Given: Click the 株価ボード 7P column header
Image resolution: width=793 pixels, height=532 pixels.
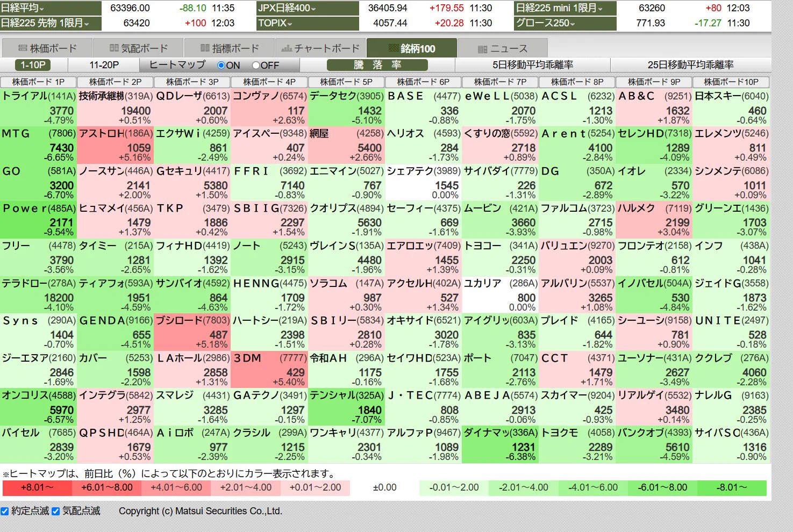Looking at the screenshot, I should (500, 82).
